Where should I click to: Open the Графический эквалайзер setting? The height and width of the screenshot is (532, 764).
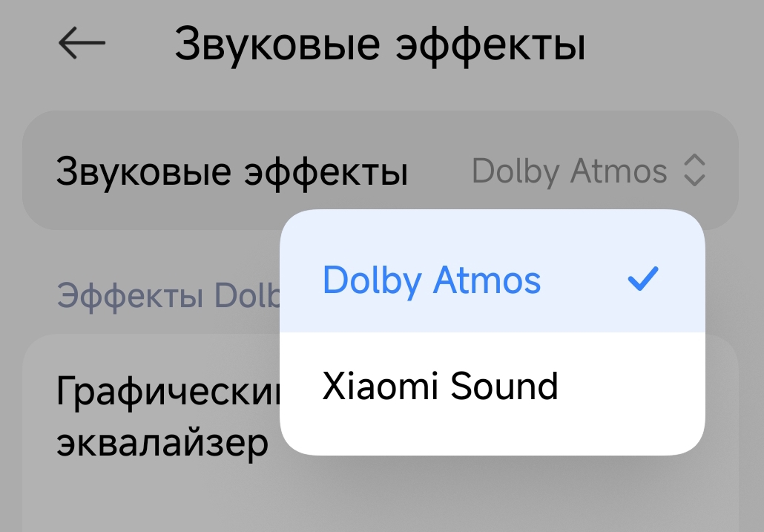163,417
